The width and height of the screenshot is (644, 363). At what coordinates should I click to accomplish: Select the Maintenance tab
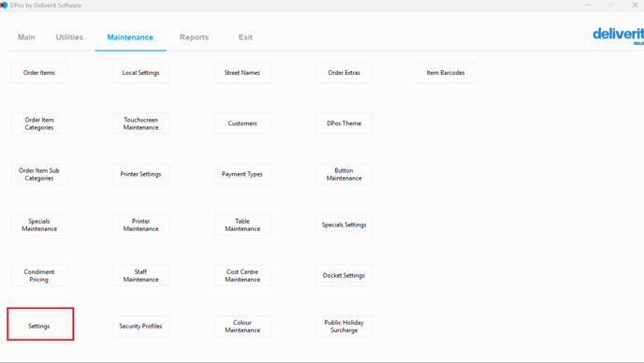point(130,37)
